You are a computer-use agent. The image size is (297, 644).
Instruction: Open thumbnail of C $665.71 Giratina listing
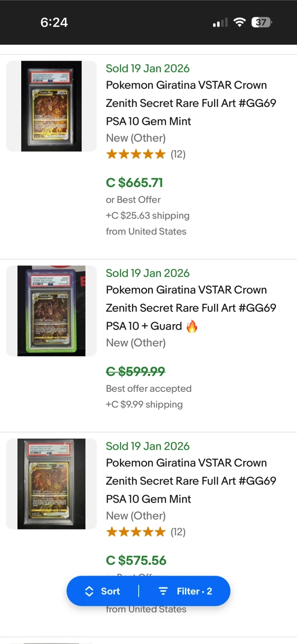(51, 106)
